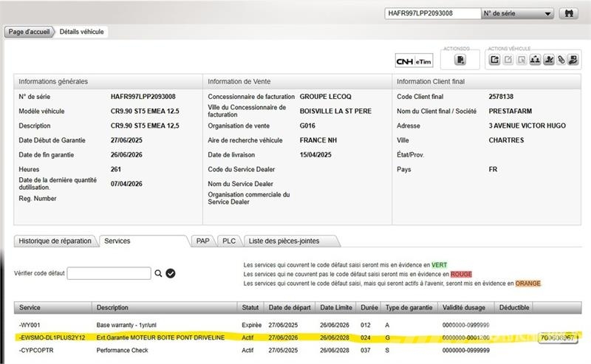Viewport: 591px width, 364px height.
Task: Select the -CYPCOPTR service row
Action: [298, 350]
